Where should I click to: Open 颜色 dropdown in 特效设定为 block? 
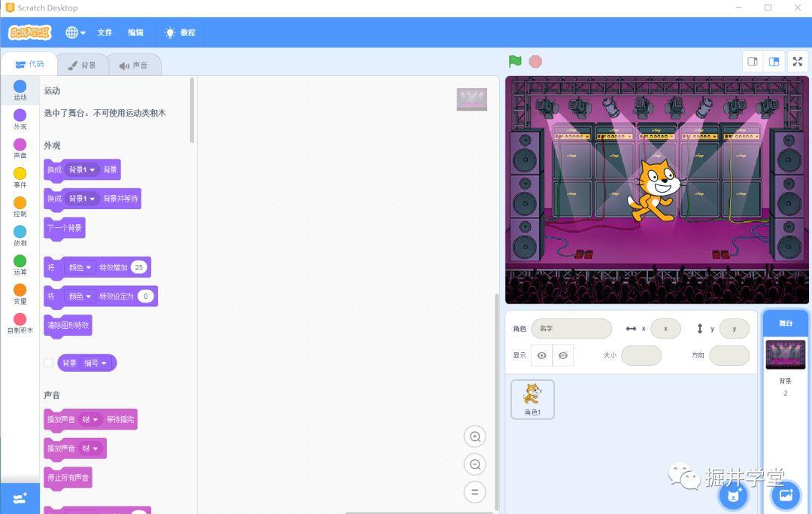[x=80, y=297]
